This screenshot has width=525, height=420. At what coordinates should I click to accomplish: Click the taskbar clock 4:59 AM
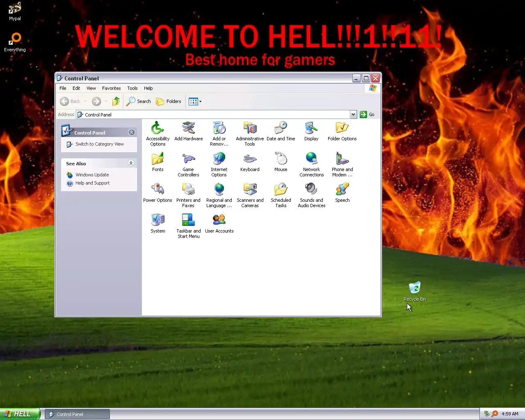point(510,414)
